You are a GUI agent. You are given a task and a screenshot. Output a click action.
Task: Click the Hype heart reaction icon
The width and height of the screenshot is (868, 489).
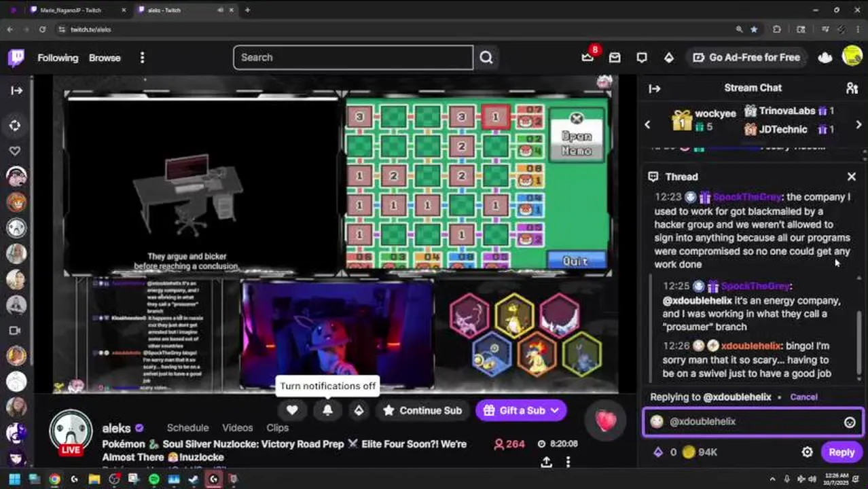(606, 421)
